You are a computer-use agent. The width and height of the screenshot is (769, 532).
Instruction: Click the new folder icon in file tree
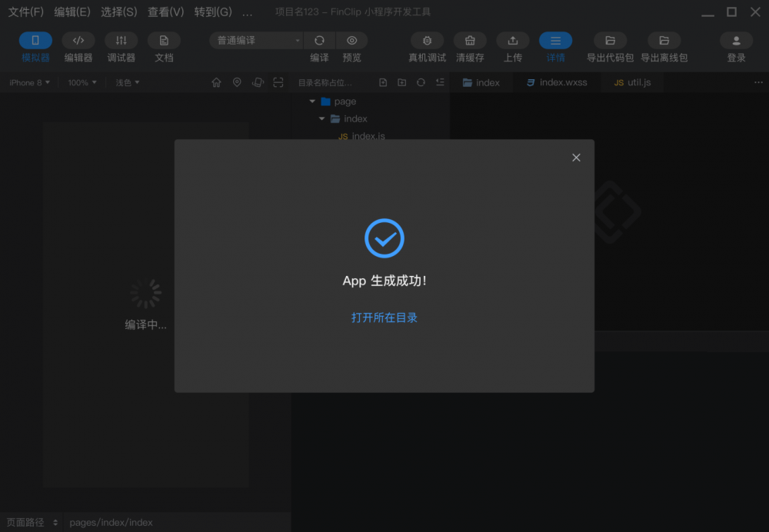(401, 82)
